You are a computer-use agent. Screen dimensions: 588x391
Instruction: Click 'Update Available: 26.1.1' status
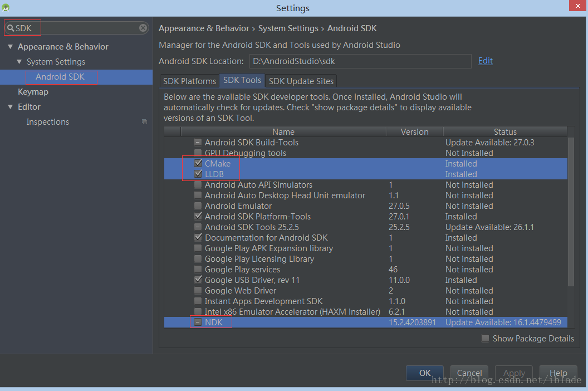[489, 227]
